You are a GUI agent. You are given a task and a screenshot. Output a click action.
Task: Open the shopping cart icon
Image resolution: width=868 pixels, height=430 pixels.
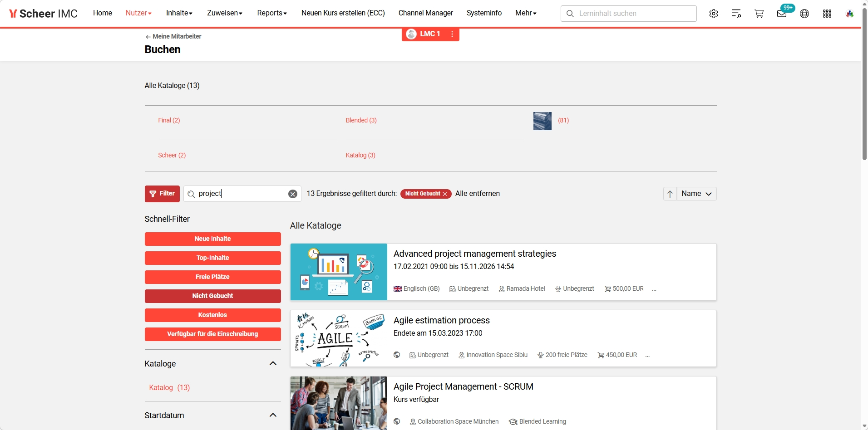point(759,14)
